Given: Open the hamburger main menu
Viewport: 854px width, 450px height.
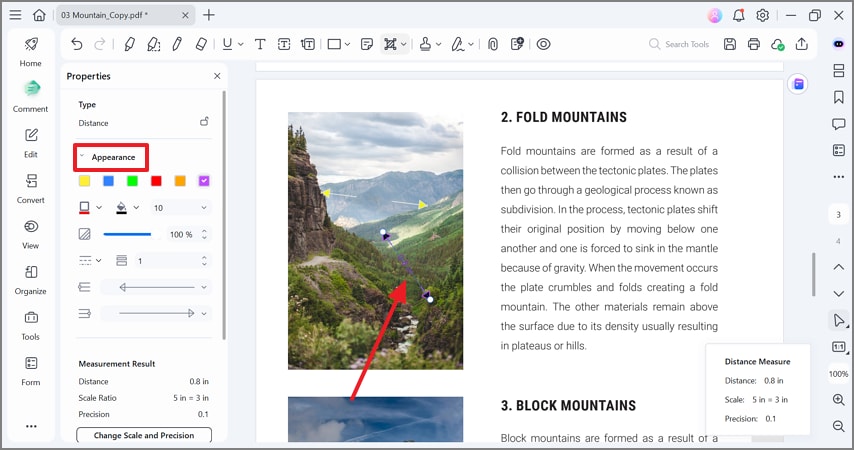Looking at the screenshot, I should (15, 15).
